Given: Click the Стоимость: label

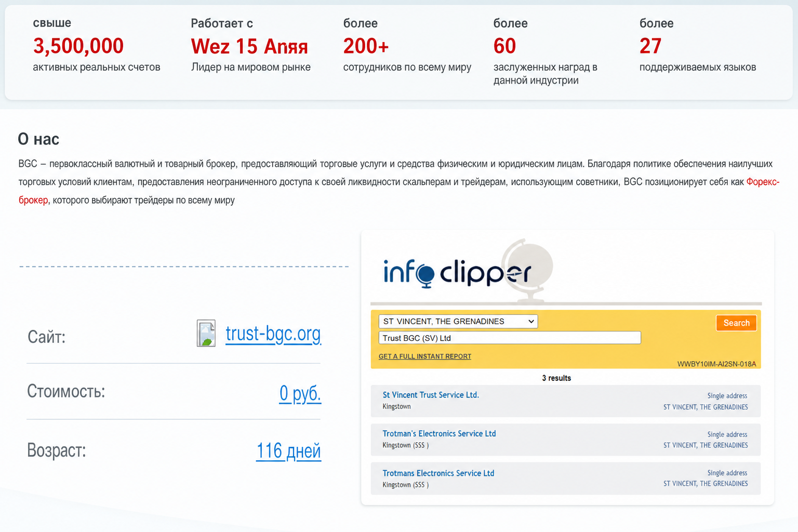Looking at the screenshot, I should tap(66, 391).
